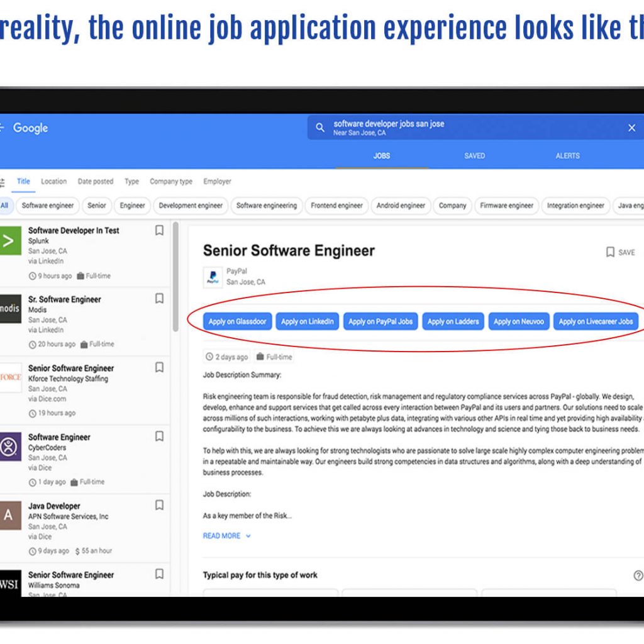Open the Sr. Software Engineer listing
Image resolution: width=644 pixels, height=644 pixels.
pos(85,322)
